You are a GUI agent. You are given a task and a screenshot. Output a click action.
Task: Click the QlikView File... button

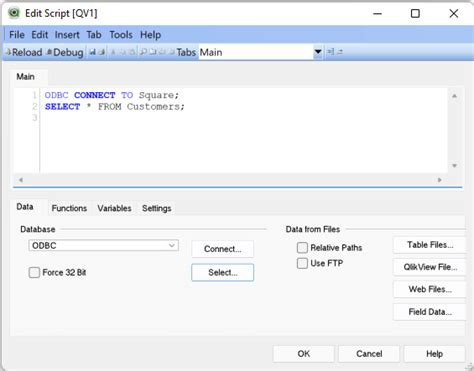pyautogui.click(x=430, y=267)
